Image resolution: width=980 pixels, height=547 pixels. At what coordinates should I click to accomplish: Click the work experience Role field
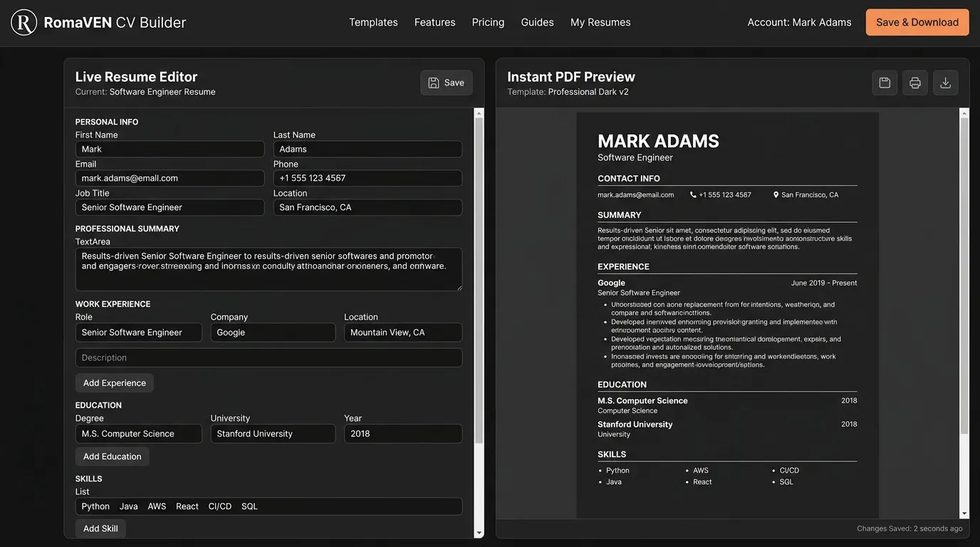(139, 333)
